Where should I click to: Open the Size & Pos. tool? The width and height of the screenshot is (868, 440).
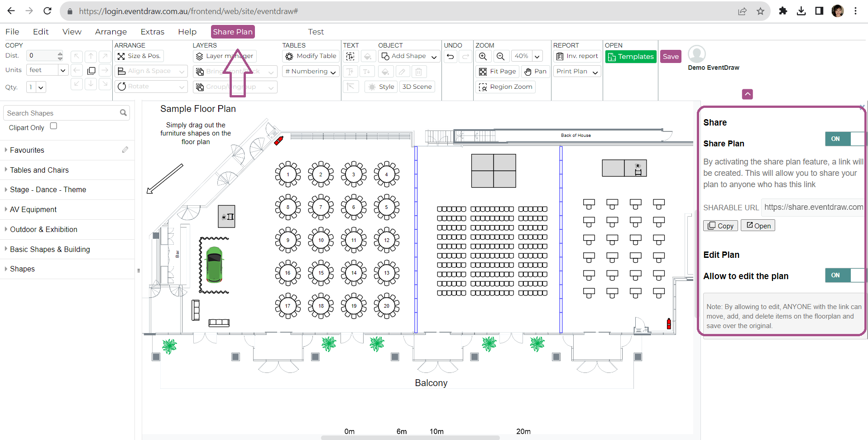[x=139, y=56]
